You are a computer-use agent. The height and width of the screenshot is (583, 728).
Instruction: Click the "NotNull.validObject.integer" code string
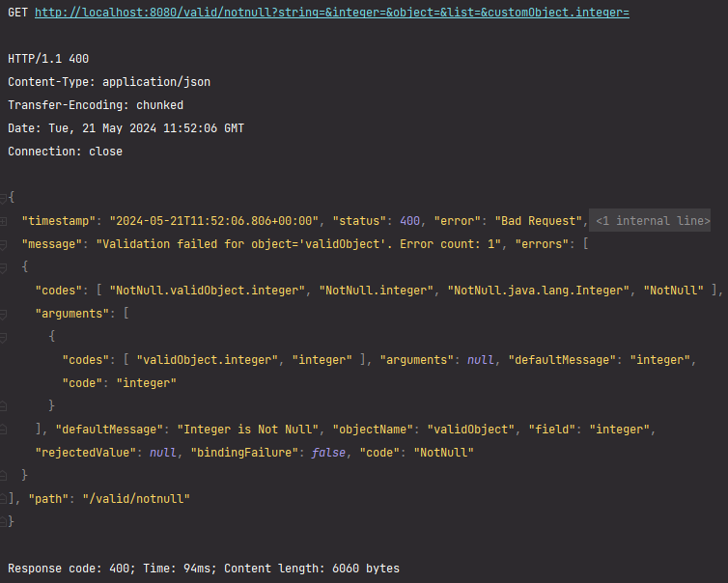207,291
